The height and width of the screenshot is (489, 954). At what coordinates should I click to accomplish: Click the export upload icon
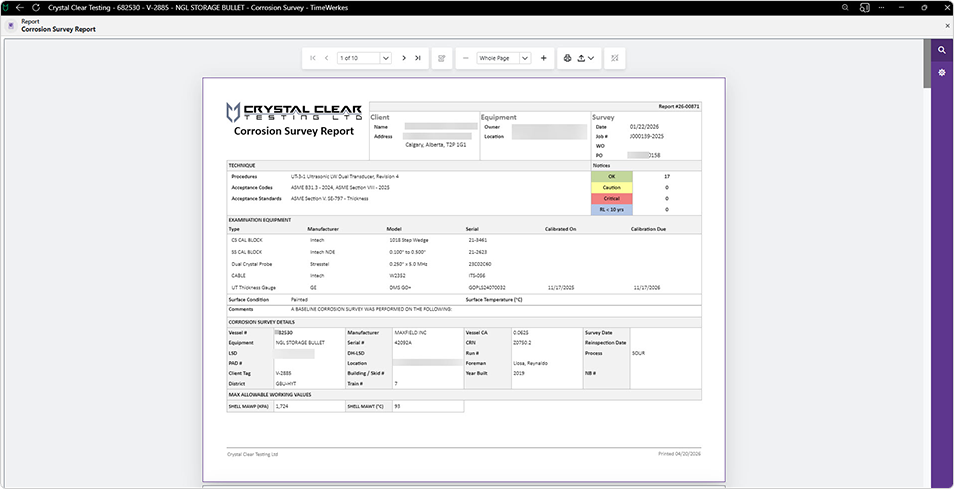[x=581, y=58]
